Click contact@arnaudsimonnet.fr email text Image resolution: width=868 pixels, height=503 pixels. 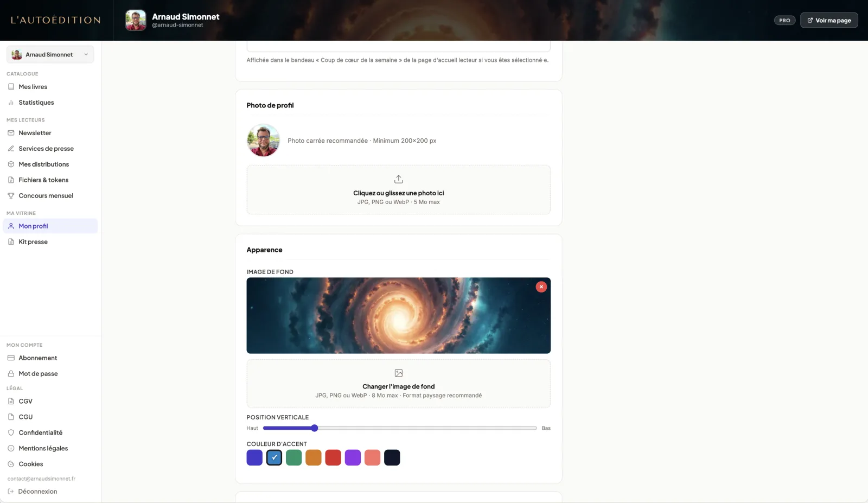[41, 479]
